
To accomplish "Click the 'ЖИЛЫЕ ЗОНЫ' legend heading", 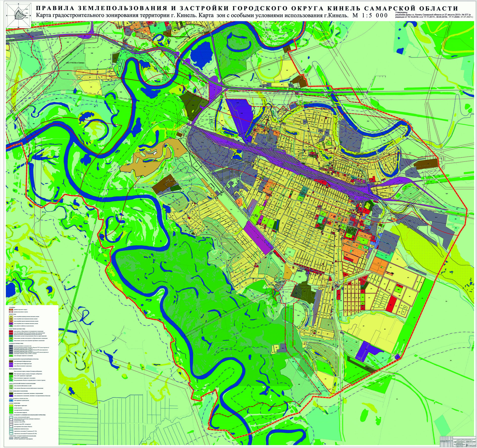I will coord(12,314).
